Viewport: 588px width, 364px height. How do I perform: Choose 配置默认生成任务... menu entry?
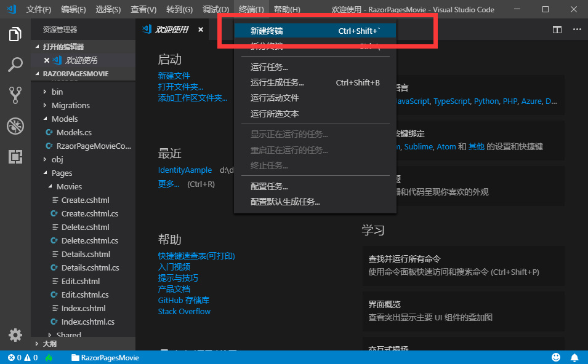[x=315, y=202]
